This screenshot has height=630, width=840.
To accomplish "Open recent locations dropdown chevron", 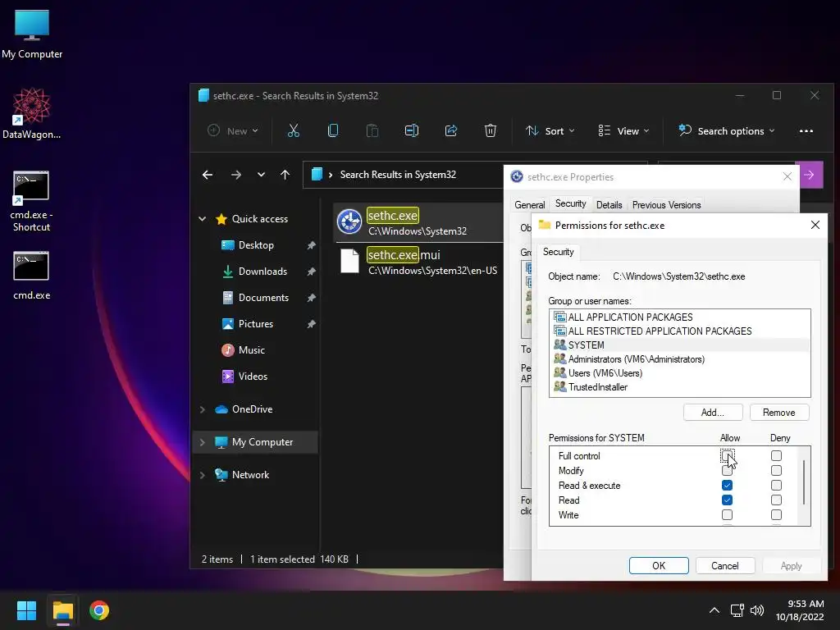I will click(x=261, y=175).
